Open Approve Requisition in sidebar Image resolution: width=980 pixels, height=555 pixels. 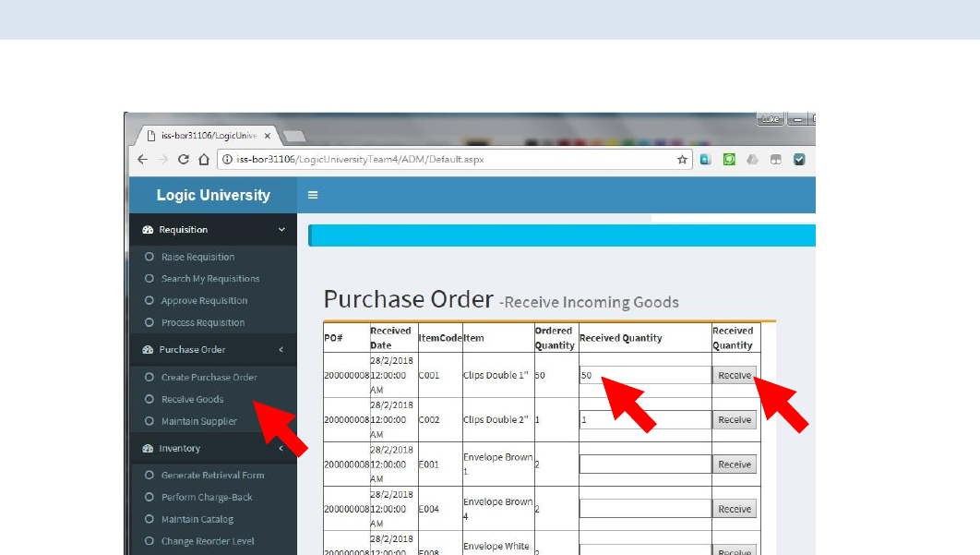(204, 301)
